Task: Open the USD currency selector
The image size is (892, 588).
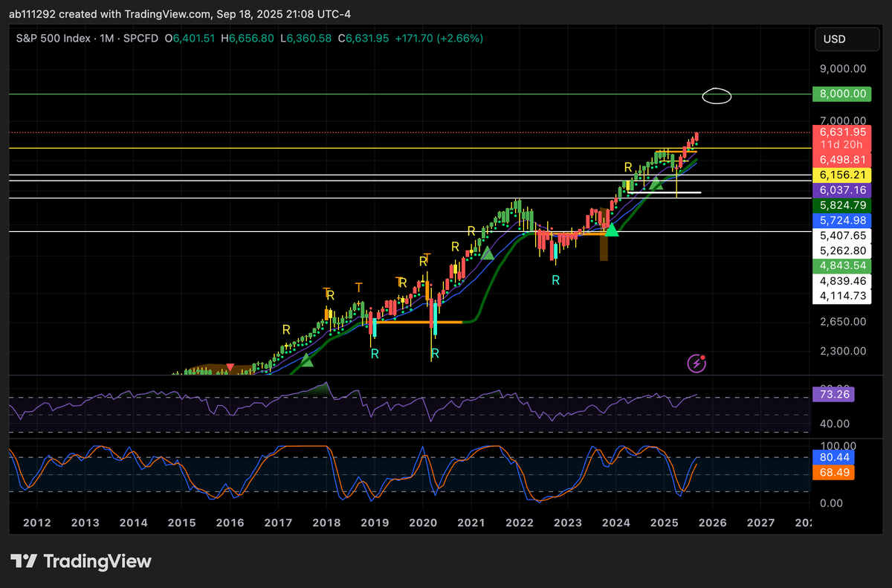Action: pyautogui.click(x=847, y=39)
